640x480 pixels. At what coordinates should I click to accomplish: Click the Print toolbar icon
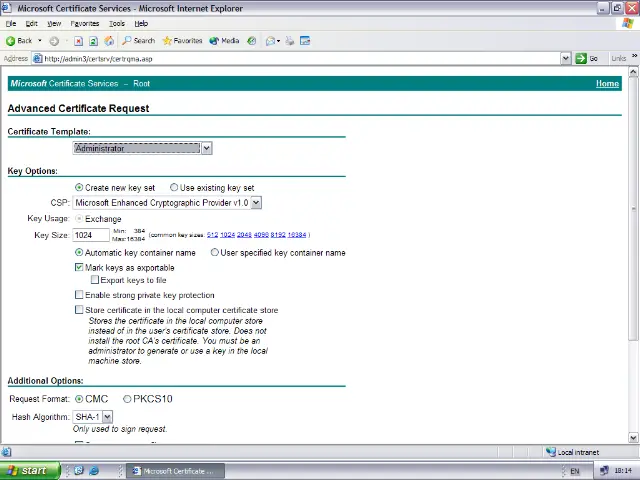290,41
